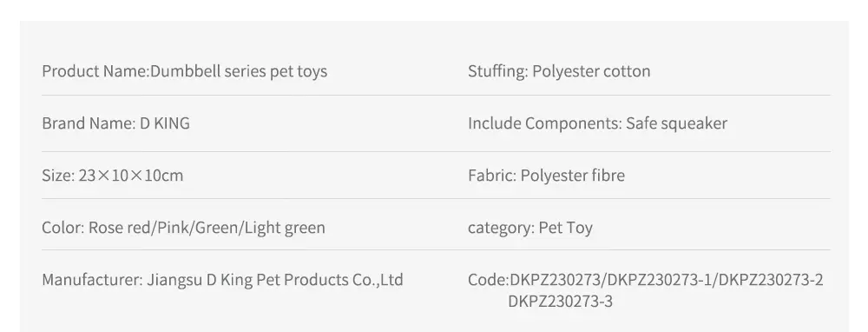Select the Color Rose red/Pink/Green text
The image size is (868, 332).
click(183, 227)
